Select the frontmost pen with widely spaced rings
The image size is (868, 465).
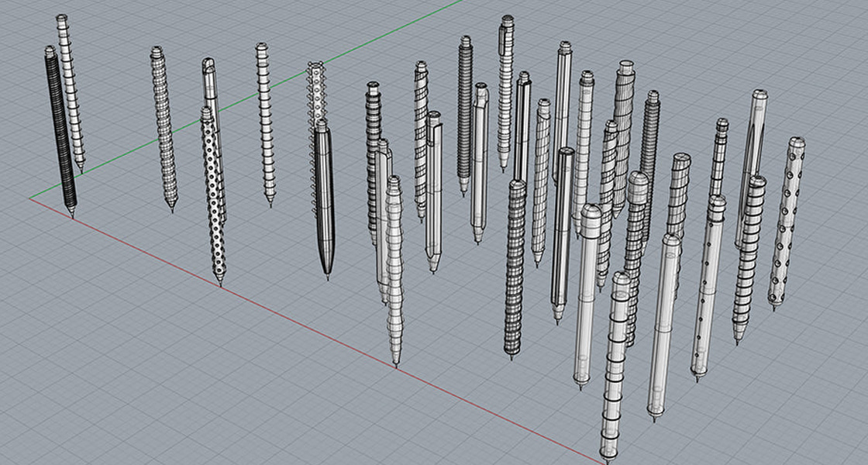click(615, 367)
